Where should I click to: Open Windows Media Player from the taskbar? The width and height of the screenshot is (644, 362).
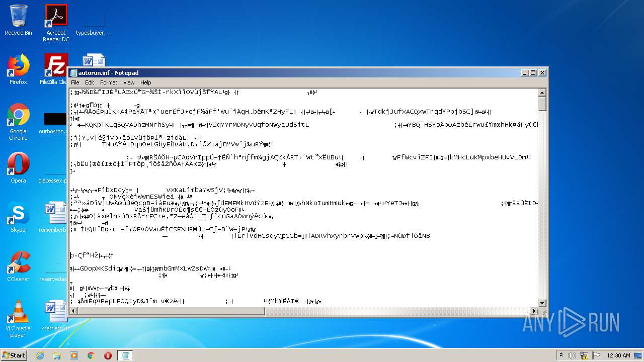click(74, 355)
